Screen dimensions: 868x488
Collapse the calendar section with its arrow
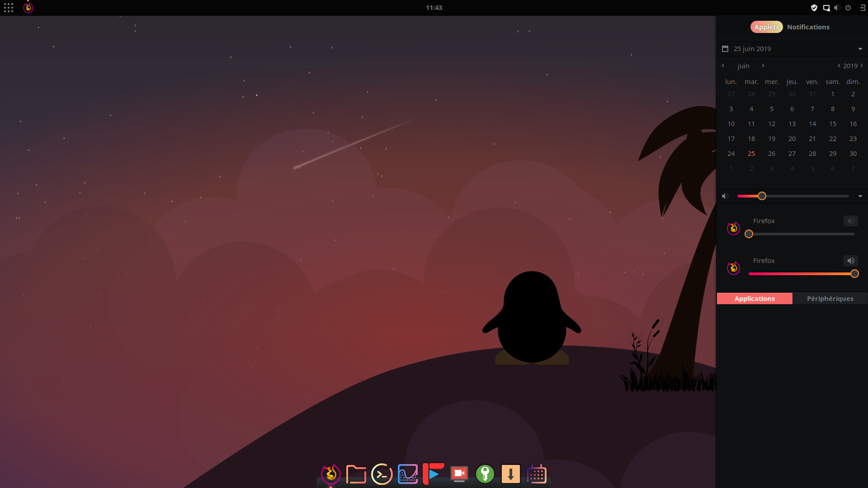tap(860, 49)
